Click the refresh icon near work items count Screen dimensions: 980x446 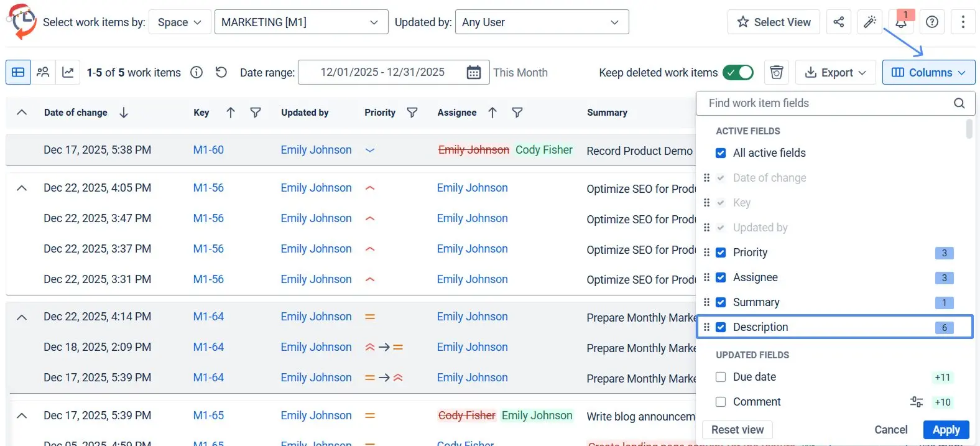tap(221, 72)
